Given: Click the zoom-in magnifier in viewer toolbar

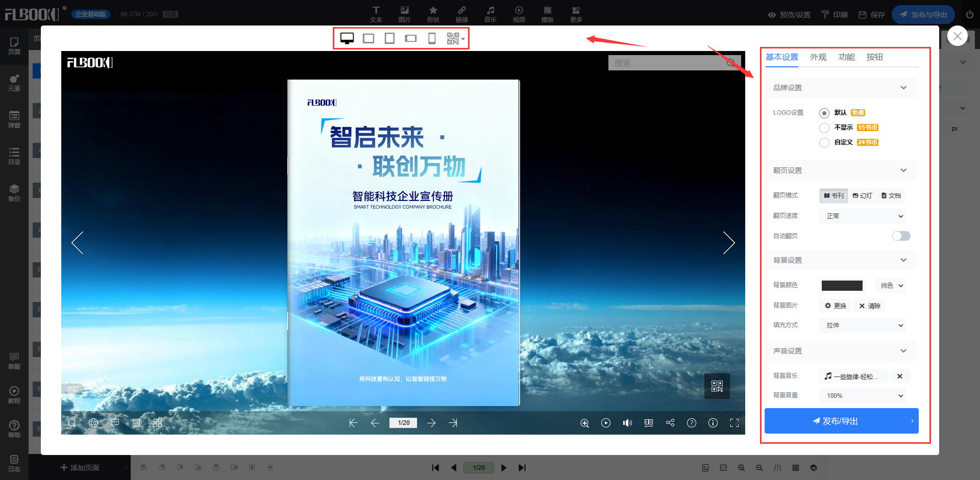Looking at the screenshot, I should click(584, 423).
